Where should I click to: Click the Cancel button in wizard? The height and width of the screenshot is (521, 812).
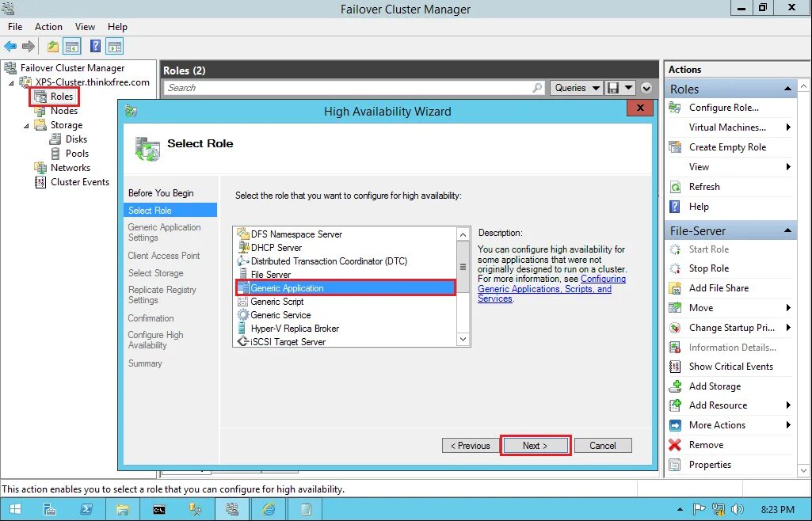pos(603,446)
